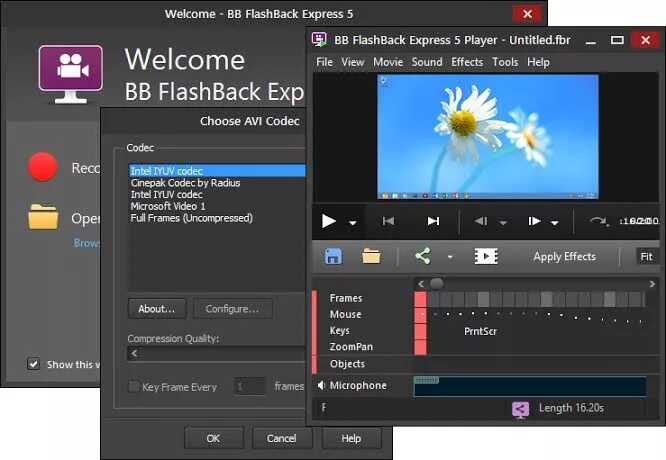Select Full Frames (Uncompressed) codec
Viewport: 666px width, 460px height.
click(x=192, y=218)
